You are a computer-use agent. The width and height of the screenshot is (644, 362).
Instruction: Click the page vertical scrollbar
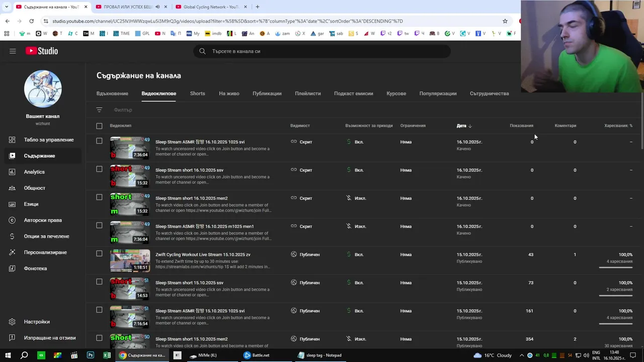tap(642, 121)
